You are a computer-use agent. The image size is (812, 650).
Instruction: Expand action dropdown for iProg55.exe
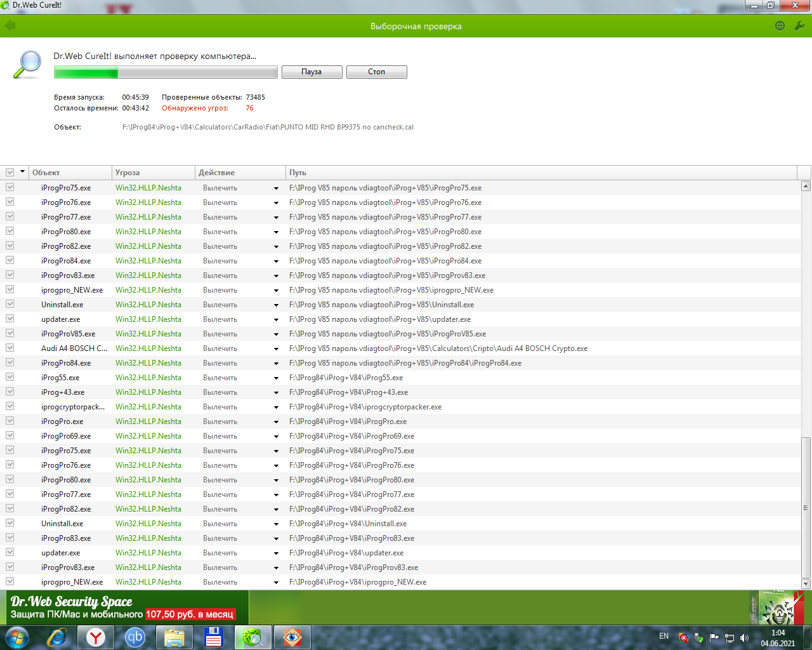pos(276,378)
